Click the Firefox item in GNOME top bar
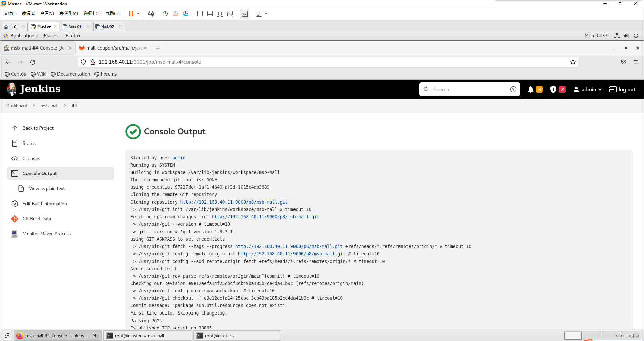The height and width of the screenshot is (341, 644). (x=73, y=36)
